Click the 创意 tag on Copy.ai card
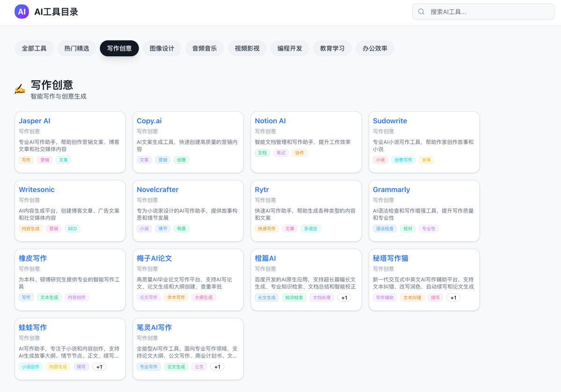 [x=181, y=160]
